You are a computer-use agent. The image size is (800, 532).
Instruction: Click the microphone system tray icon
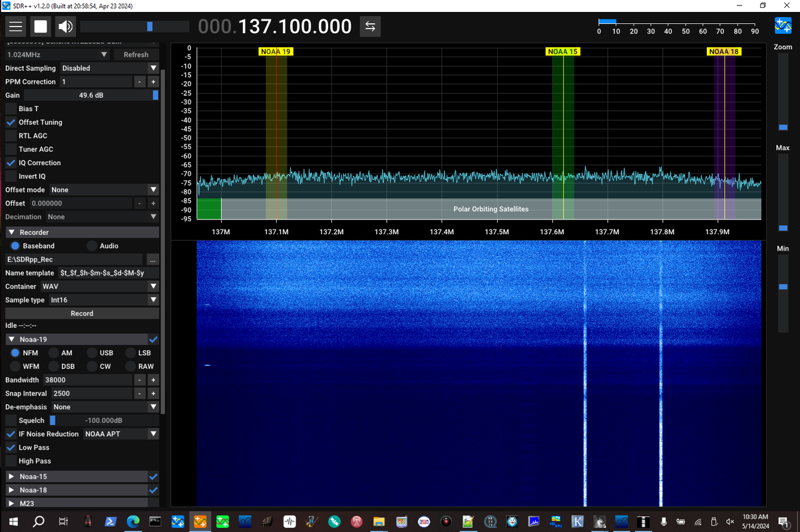664,522
